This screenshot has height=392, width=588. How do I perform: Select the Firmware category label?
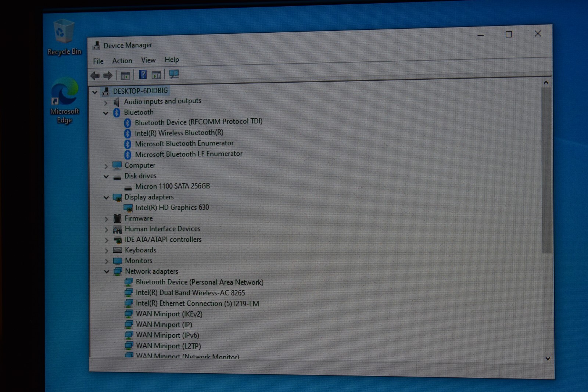[139, 218]
